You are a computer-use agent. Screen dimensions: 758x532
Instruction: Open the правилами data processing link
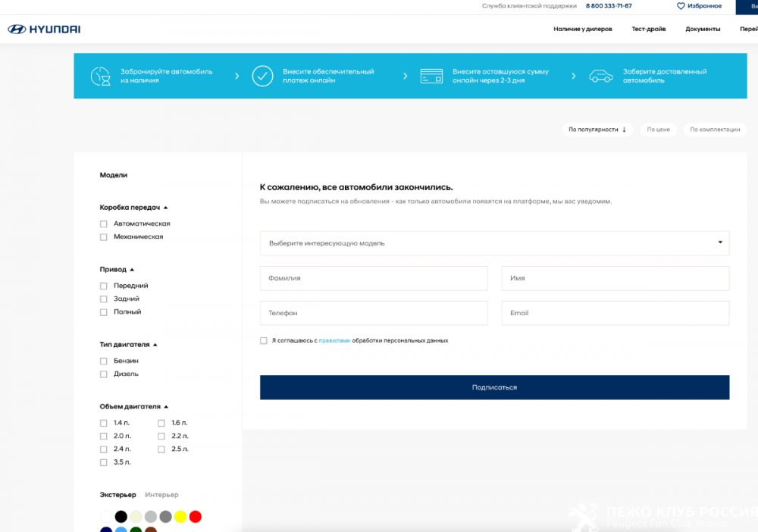[334, 341]
